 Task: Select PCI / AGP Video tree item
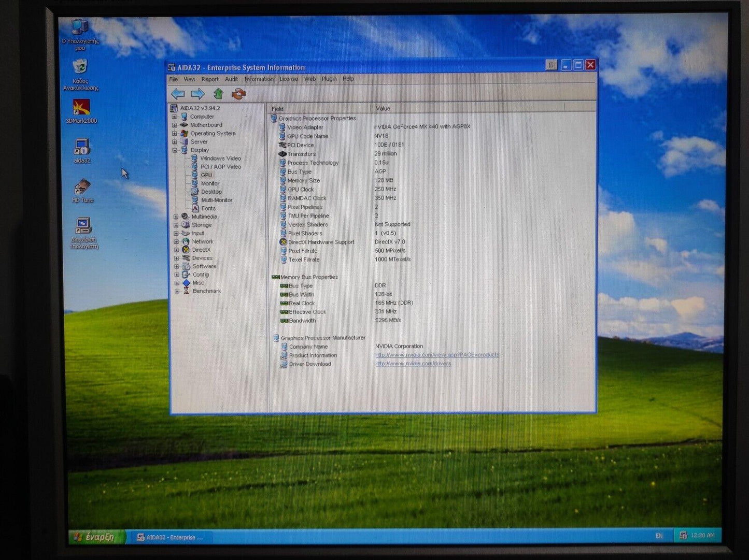coord(220,167)
